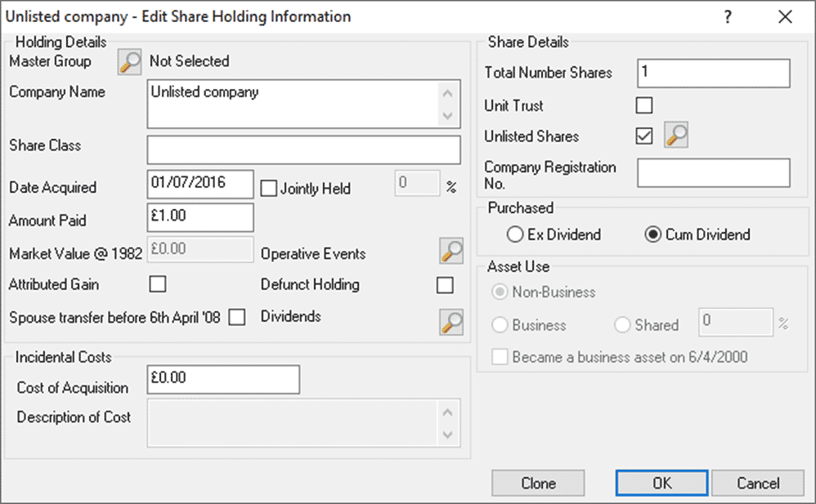Untick the Unlisted Shares checkbox
The width and height of the screenshot is (816, 504).
[644, 136]
